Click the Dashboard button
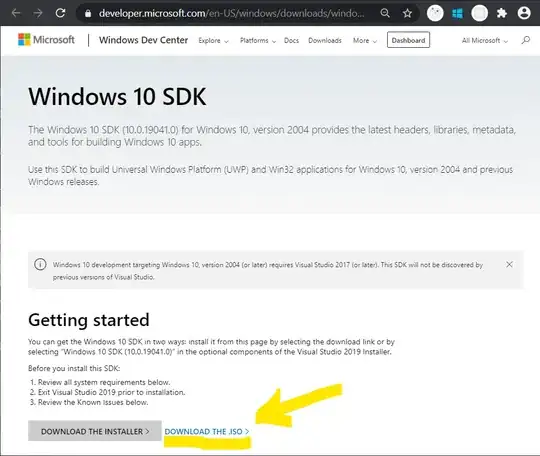540x456 pixels. 408,40
